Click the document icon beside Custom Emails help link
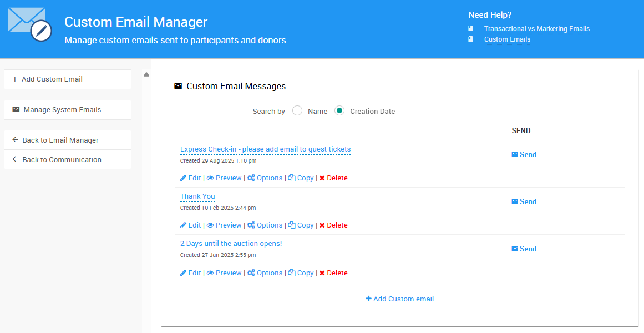Image resolution: width=644 pixels, height=333 pixels. click(471, 39)
